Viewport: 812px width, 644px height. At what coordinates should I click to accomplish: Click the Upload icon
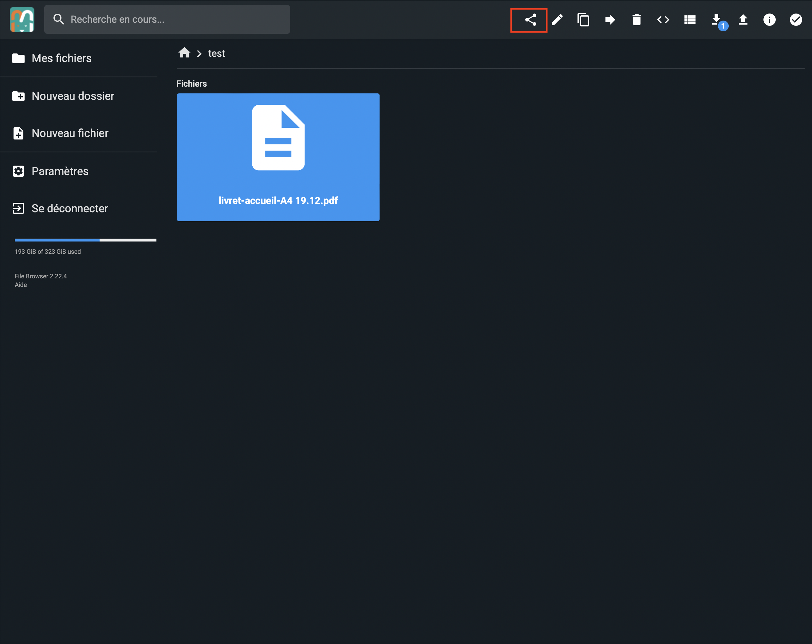point(743,20)
